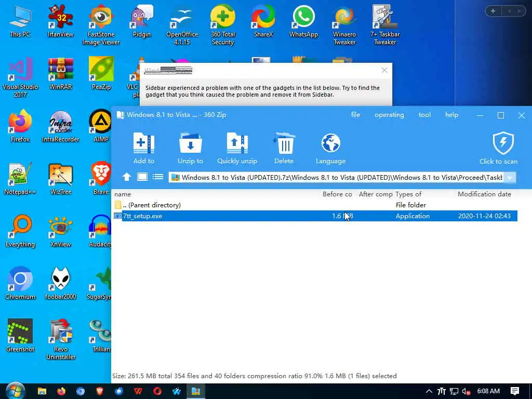Open the tool menu
This screenshot has width=532, height=399.
(x=424, y=115)
